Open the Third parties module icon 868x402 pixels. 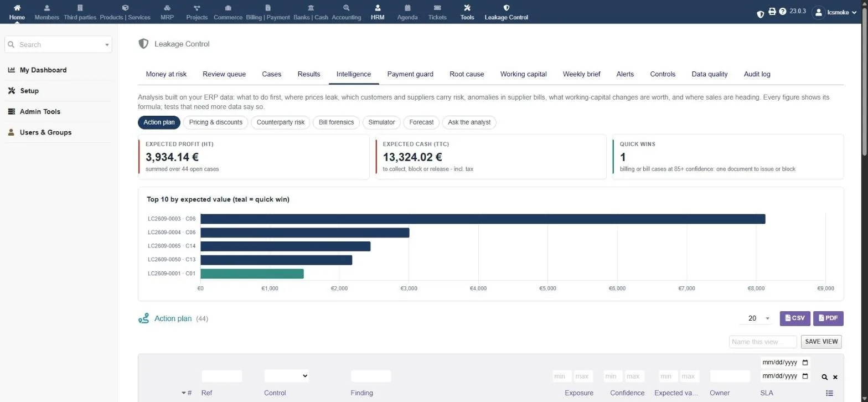click(80, 8)
